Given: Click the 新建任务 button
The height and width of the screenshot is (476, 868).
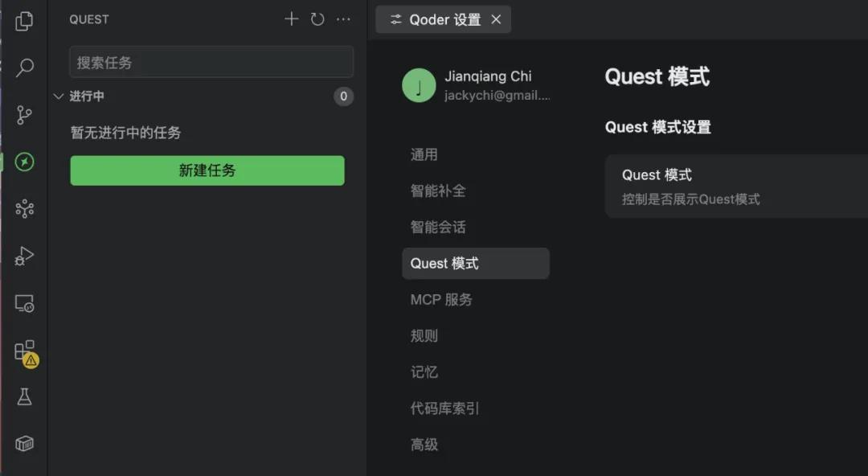Looking at the screenshot, I should pyautogui.click(x=207, y=170).
